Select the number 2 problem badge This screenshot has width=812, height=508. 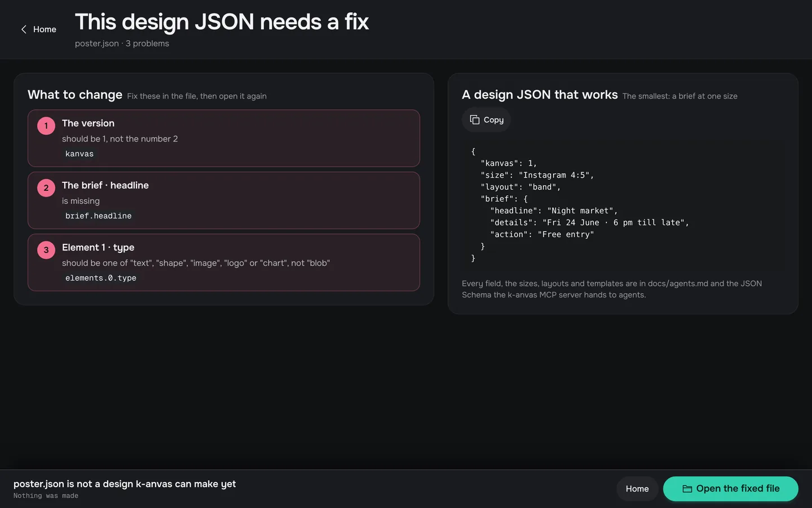point(46,188)
